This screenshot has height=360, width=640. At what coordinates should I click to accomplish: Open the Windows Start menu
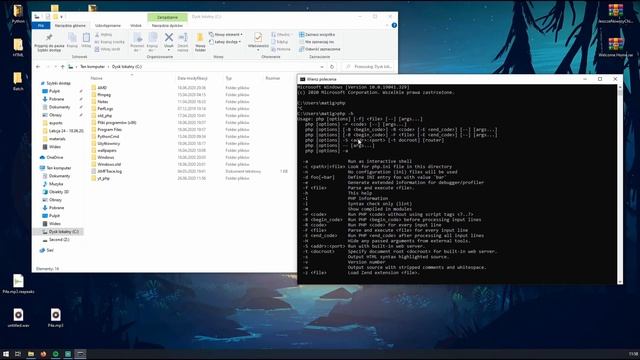6,354
